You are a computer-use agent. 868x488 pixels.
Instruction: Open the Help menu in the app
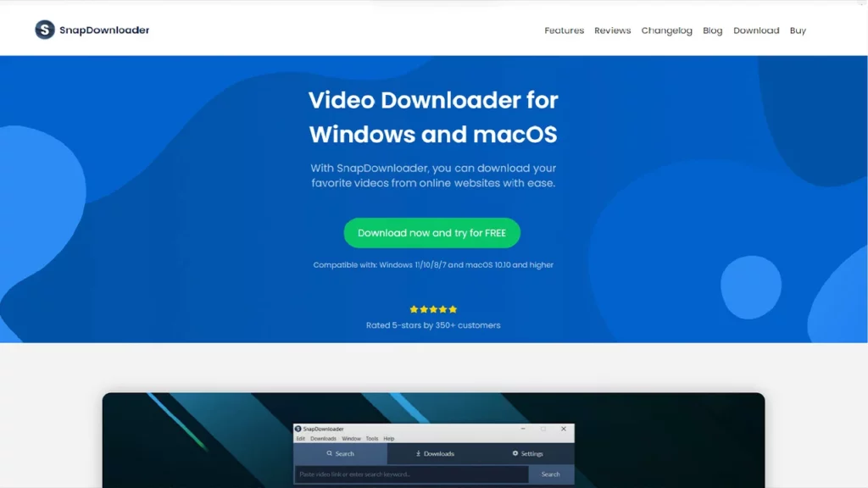(x=389, y=439)
